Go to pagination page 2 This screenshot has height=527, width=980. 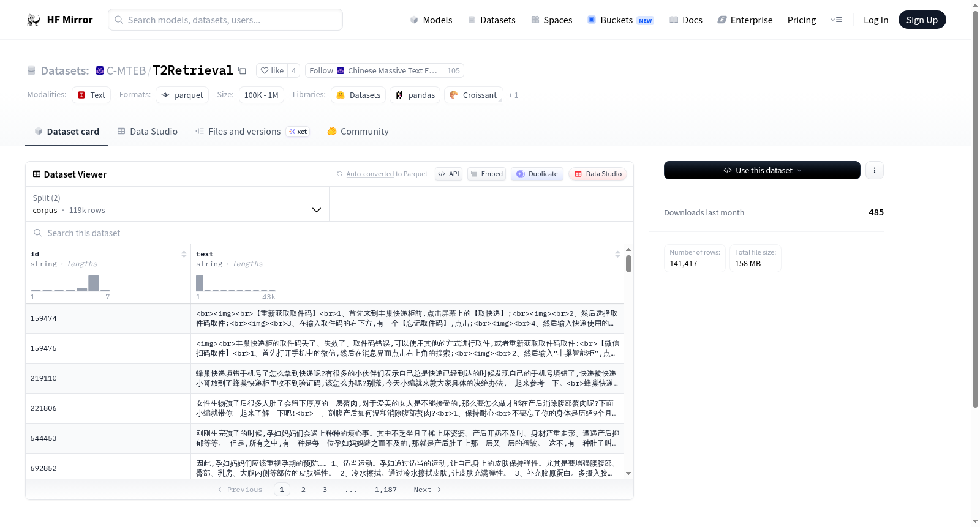303,490
